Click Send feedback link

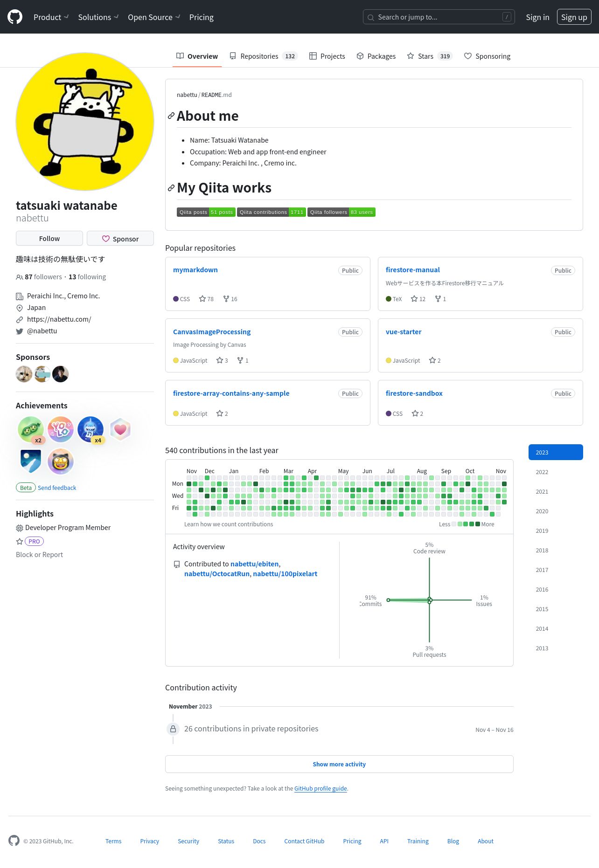tap(57, 488)
